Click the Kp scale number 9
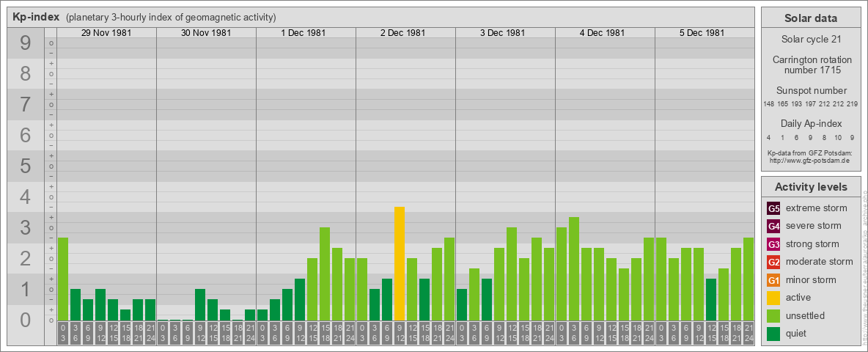 26,43
